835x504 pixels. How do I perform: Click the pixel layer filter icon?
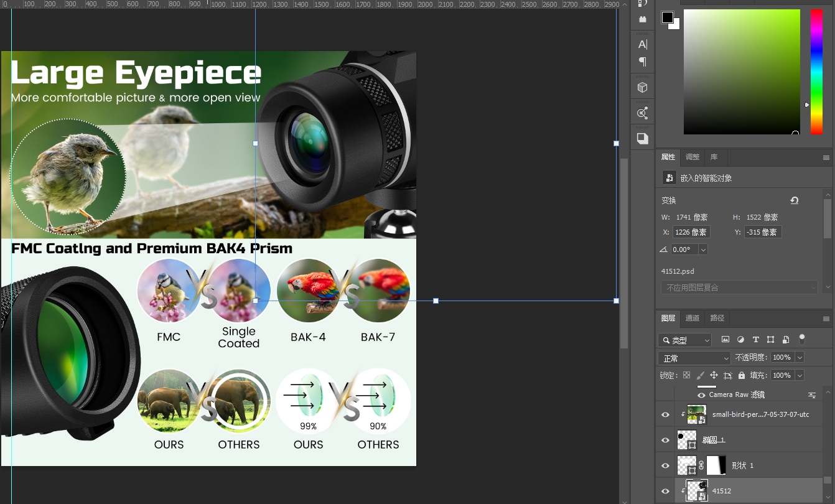pyautogui.click(x=725, y=340)
